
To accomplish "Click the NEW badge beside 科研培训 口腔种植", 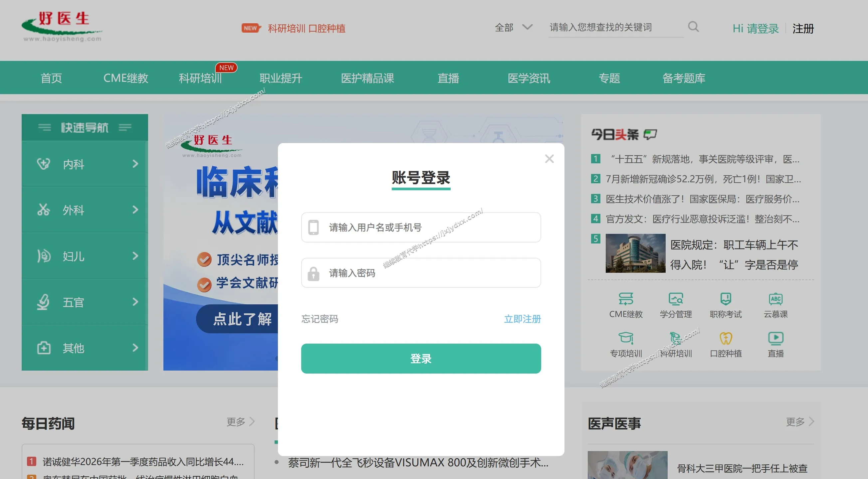I will click(251, 28).
